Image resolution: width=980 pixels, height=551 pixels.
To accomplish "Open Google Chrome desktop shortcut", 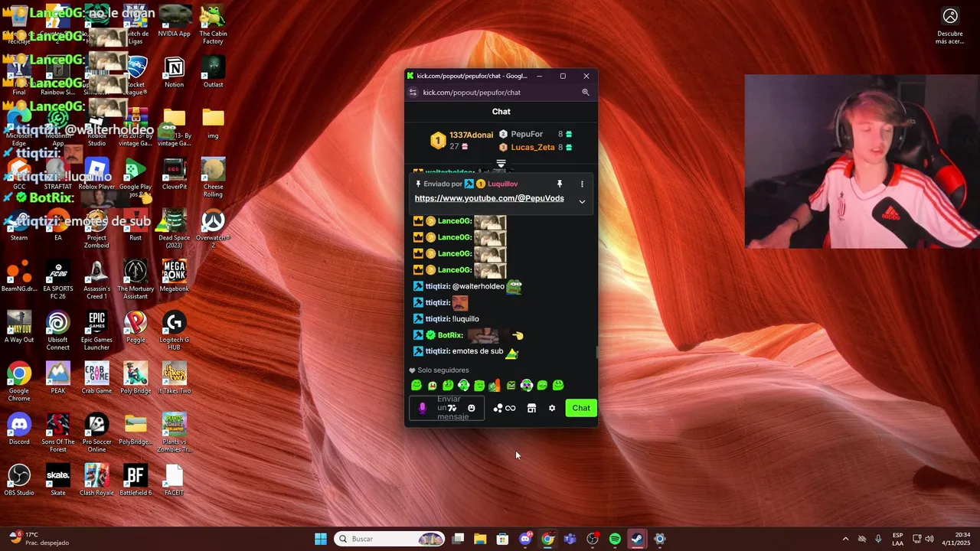I will pyautogui.click(x=19, y=382).
